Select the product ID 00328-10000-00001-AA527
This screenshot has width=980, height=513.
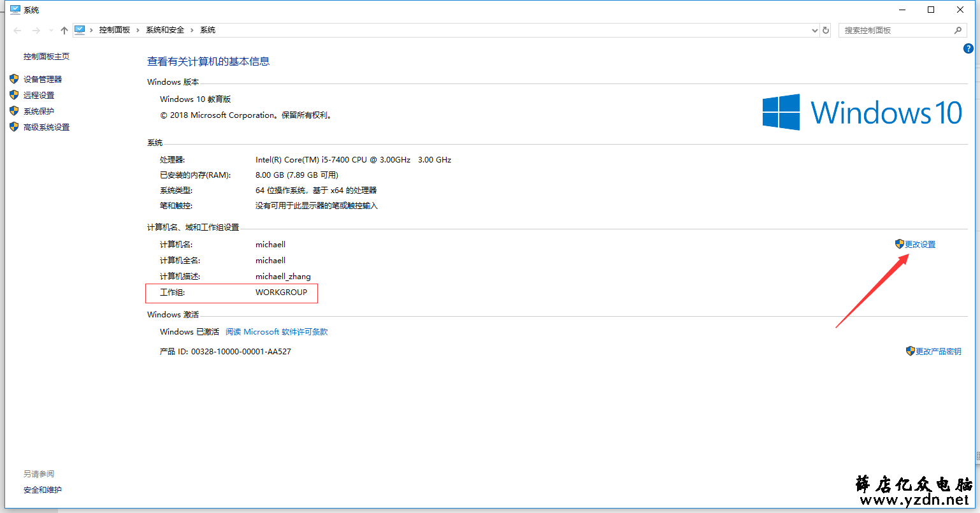(x=241, y=351)
